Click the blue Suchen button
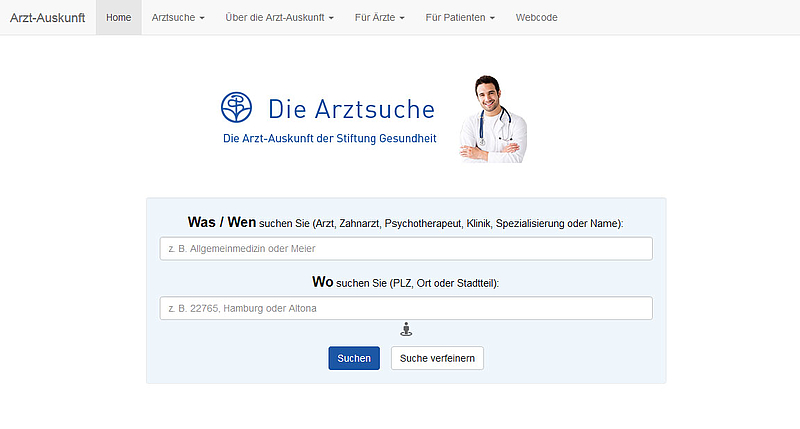 (x=354, y=358)
